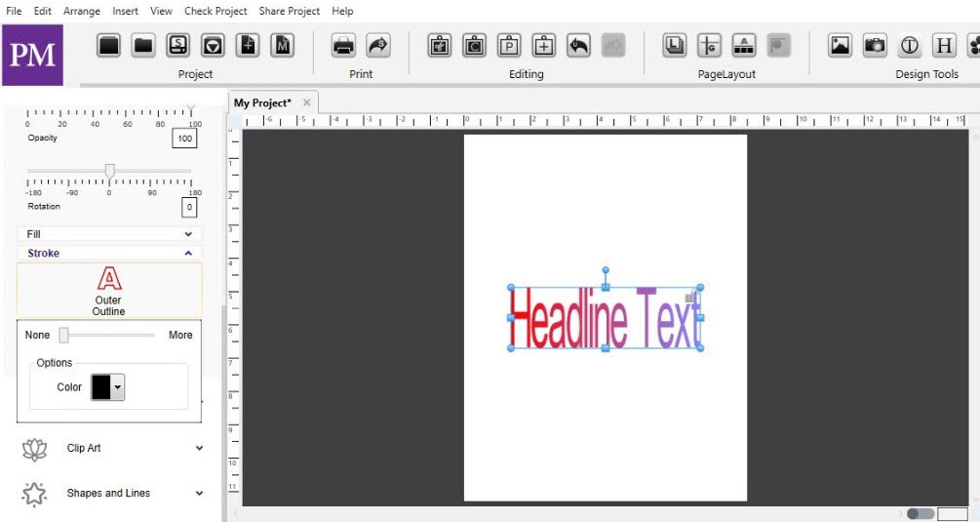Toggle the switch at the canvas bottom right
This screenshot has width=980, height=522.
coord(920,514)
